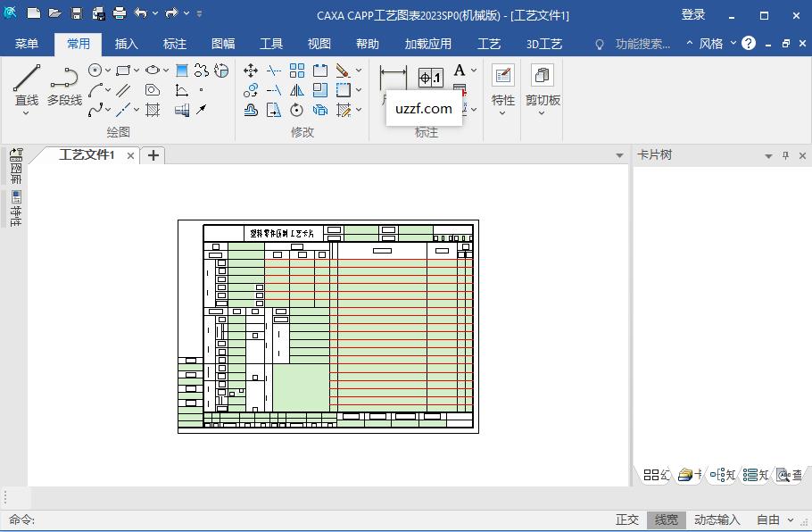Click the 登录 (Login) button
This screenshot has width=812, height=532.
tap(693, 14)
